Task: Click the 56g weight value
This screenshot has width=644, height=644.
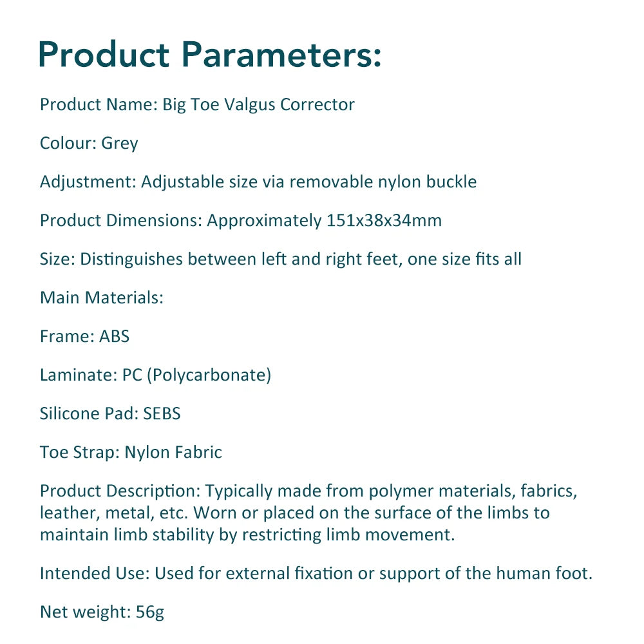Action: point(150,613)
